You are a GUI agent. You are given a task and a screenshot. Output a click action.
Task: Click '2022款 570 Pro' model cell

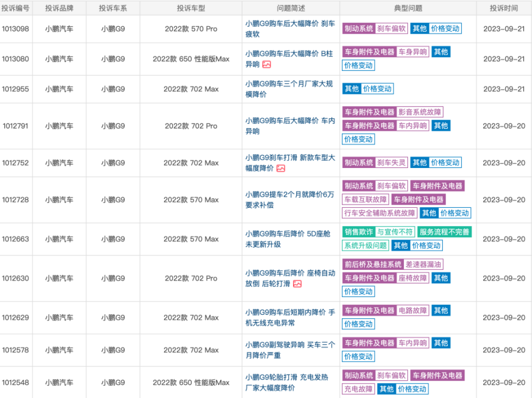click(x=191, y=29)
